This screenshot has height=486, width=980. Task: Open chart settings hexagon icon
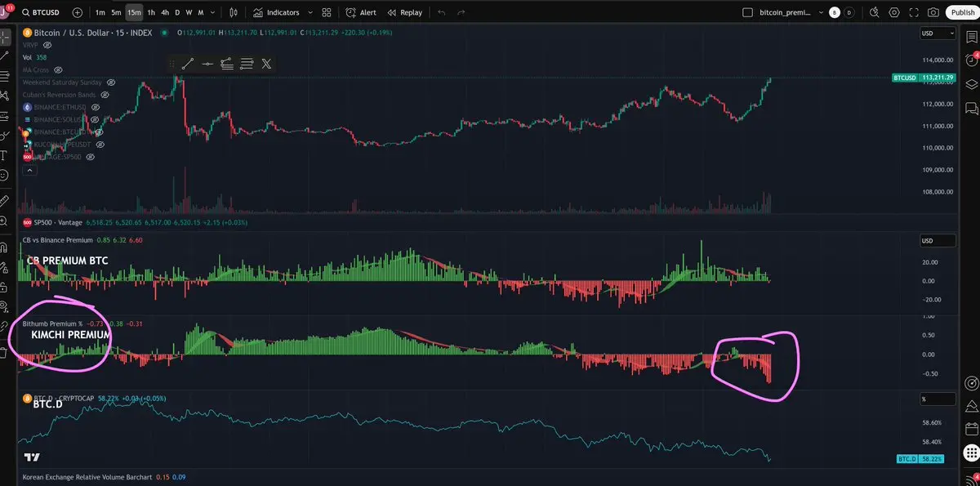pyautogui.click(x=894, y=12)
